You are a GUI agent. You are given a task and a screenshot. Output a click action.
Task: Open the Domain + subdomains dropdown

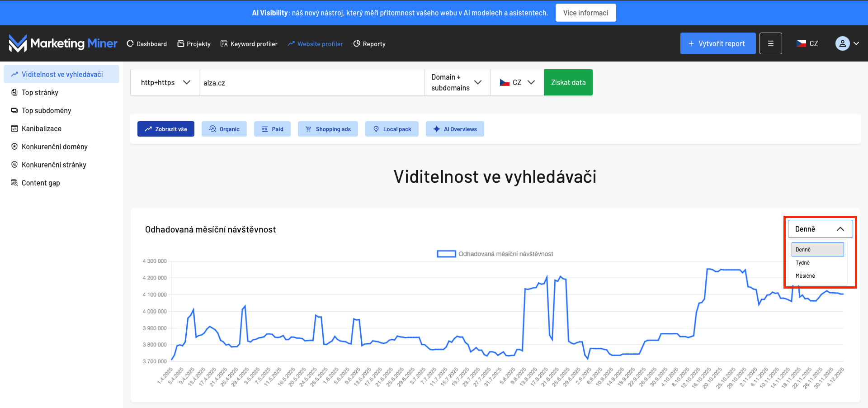point(457,82)
